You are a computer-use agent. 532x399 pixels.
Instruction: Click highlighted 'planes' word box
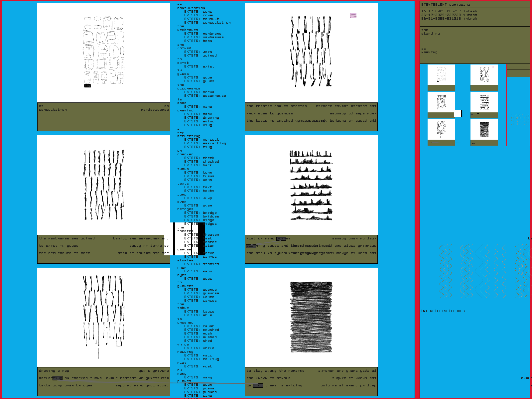[x=281, y=238]
